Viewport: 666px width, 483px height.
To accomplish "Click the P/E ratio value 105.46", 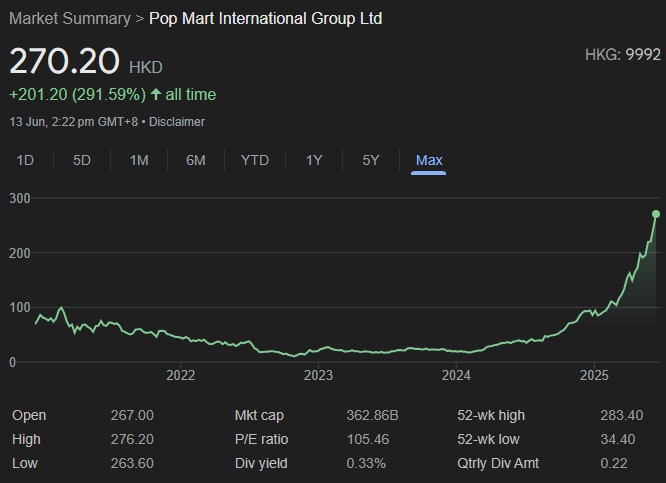I will pos(368,439).
